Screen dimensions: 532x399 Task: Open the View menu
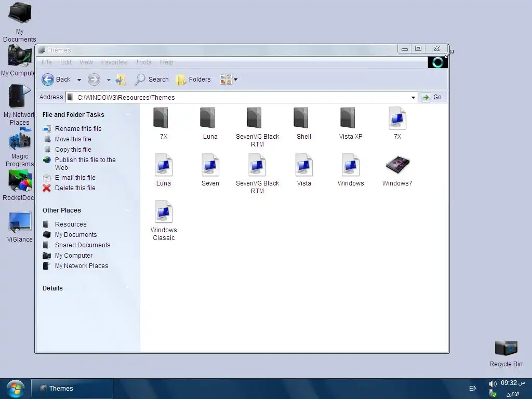click(x=86, y=62)
